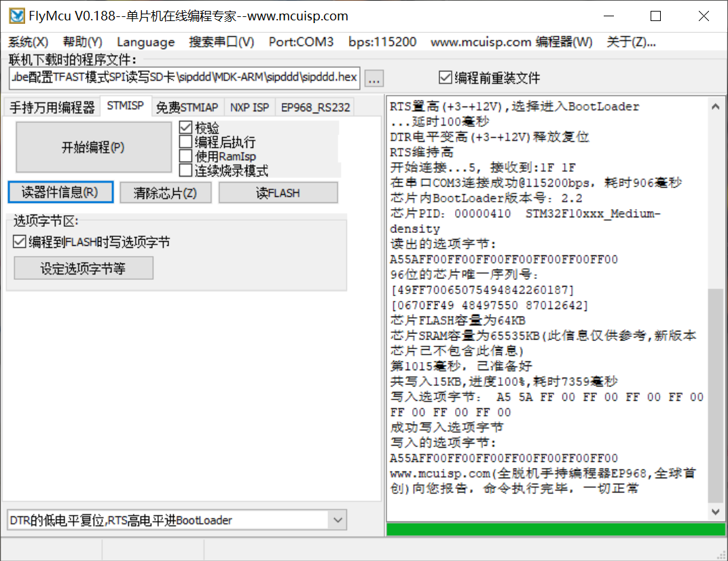Switch to the 免费STMIAP tab
This screenshot has height=561, width=728.
(187, 107)
